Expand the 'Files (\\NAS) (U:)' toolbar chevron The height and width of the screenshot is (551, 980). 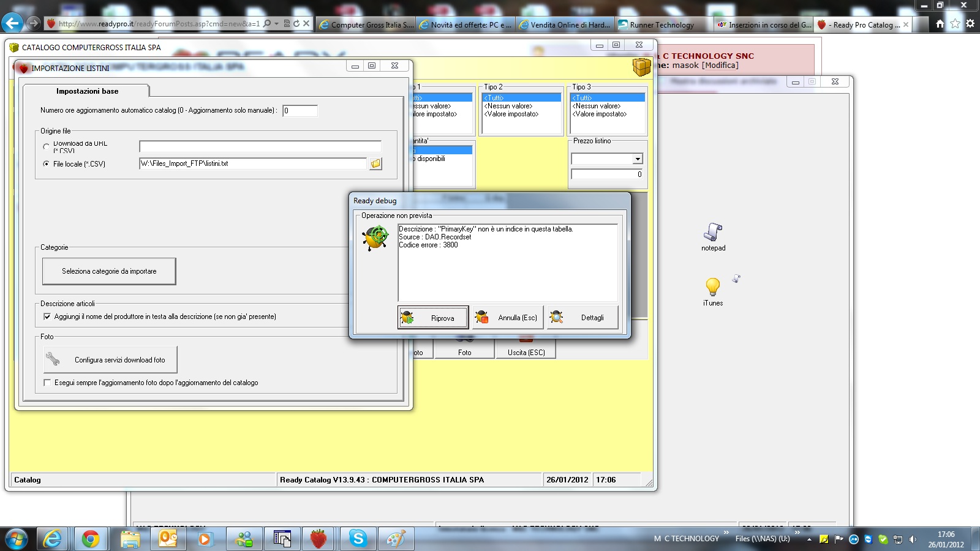[x=797, y=533]
